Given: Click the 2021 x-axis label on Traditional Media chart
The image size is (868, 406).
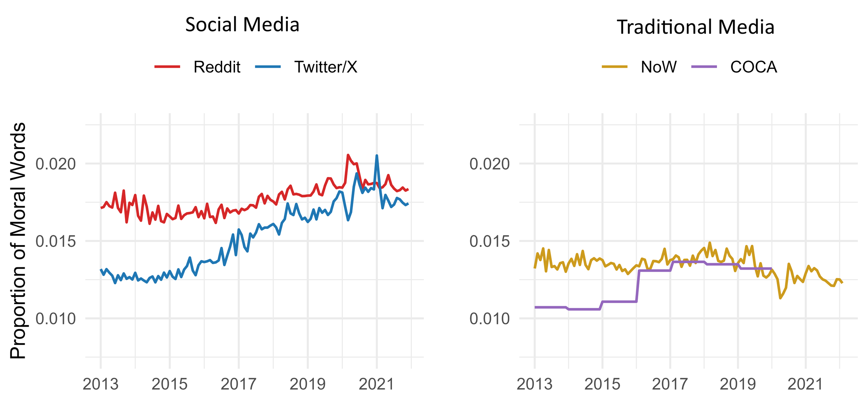Looking at the screenshot, I should pyautogui.click(x=806, y=384).
